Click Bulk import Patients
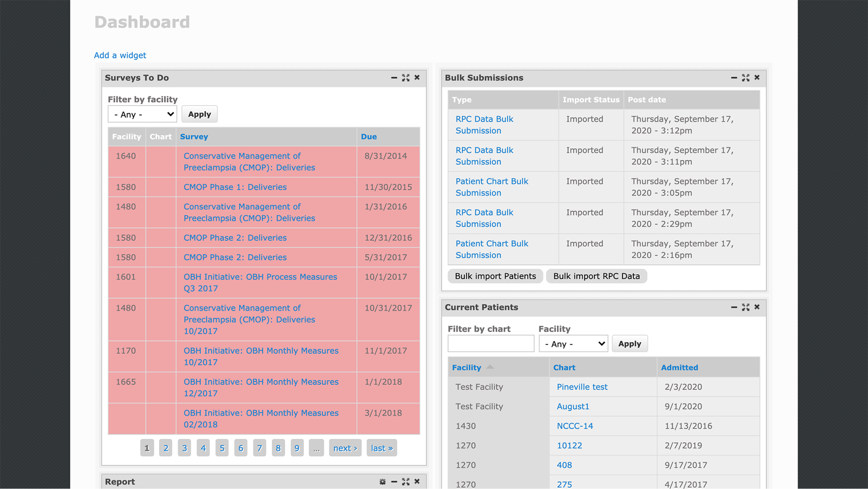 [x=495, y=276]
